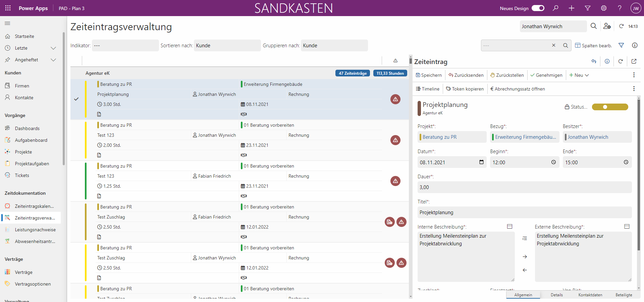Open the Jonathan Wyrwich user selector
Image resolution: width=644 pixels, height=302 pixels.
point(553,26)
